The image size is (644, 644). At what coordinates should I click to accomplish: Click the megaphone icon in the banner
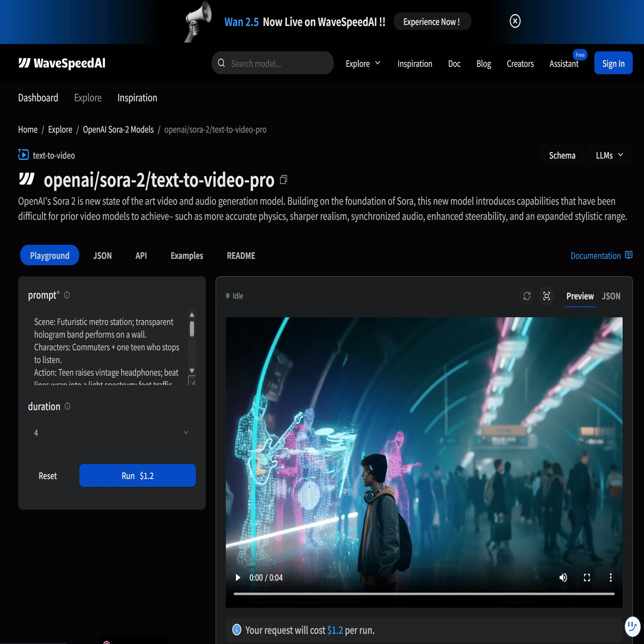[x=199, y=21]
